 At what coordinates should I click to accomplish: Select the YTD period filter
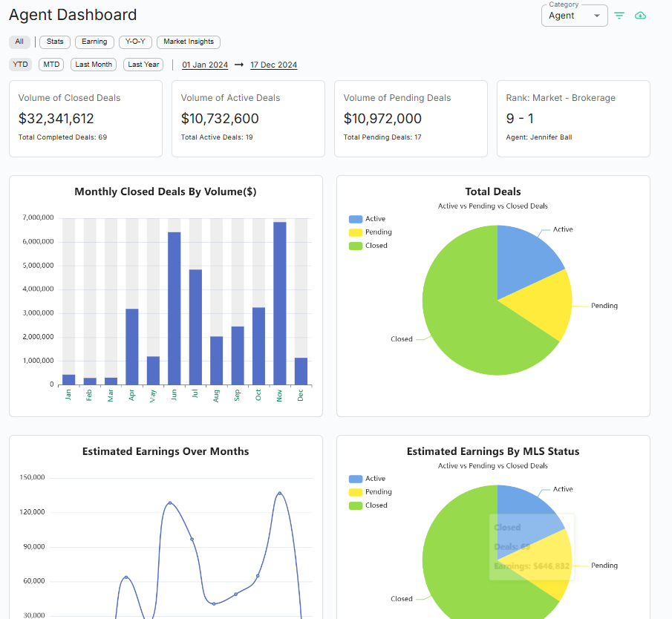(20, 65)
